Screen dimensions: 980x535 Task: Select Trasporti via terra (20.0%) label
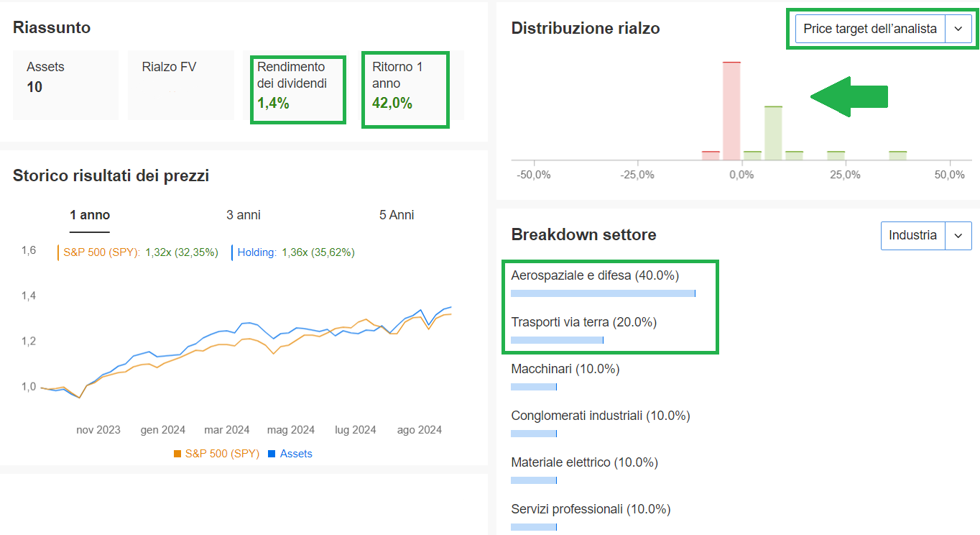point(584,322)
